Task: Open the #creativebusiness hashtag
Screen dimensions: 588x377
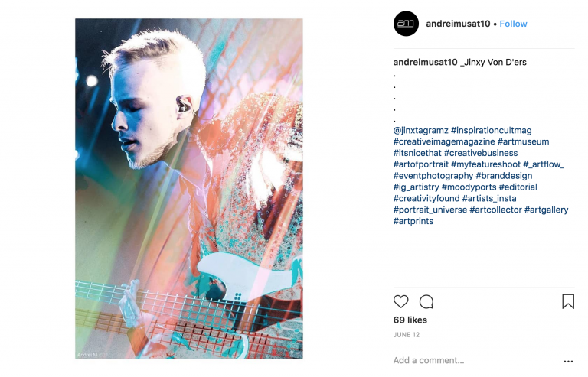Action: [x=481, y=153]
